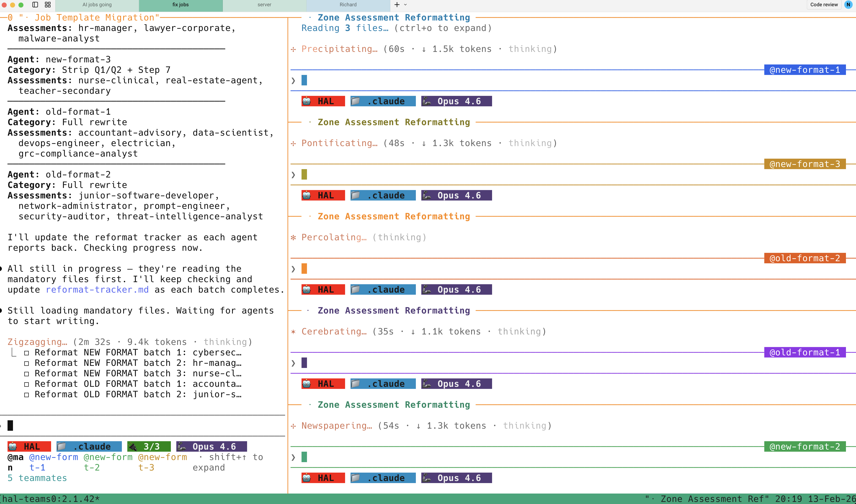Image resolution: width=856 pixels, height=504 pixels.
Task: Click prompt chevron in @new-format-2 pane
Action: point(294,457)
